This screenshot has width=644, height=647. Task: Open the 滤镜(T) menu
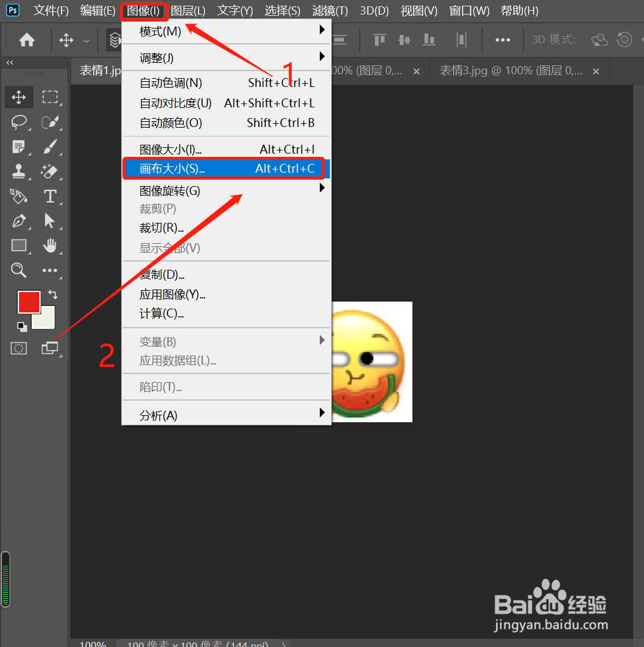coord(330,11)
